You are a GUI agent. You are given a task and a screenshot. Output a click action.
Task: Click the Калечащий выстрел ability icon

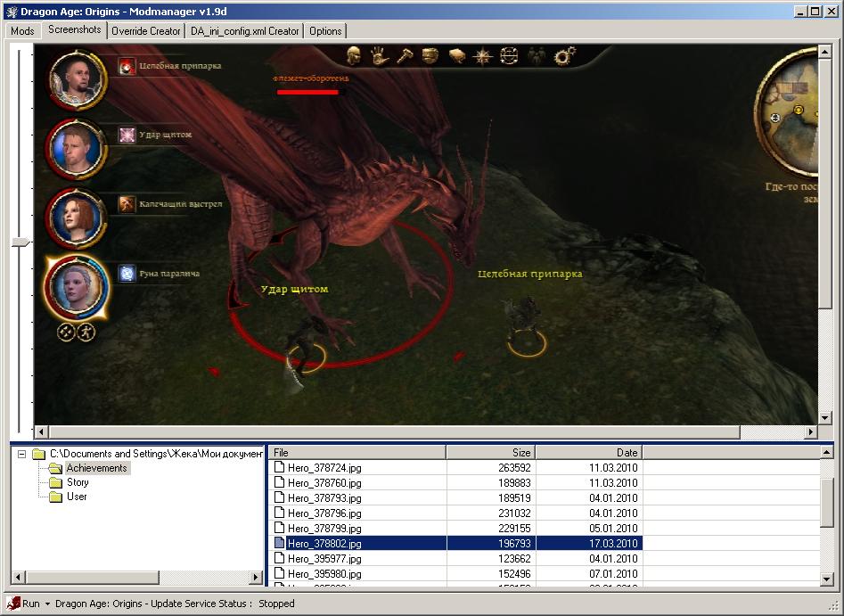(127, 204)
